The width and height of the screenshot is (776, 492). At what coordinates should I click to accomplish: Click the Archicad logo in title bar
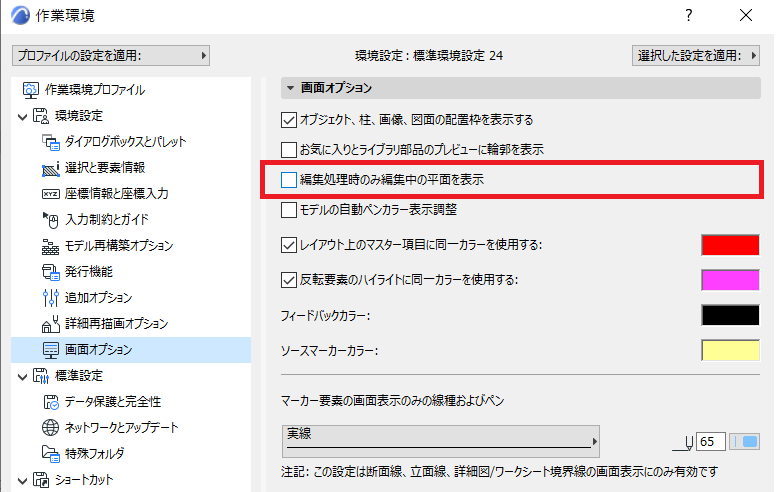(20, 15)
